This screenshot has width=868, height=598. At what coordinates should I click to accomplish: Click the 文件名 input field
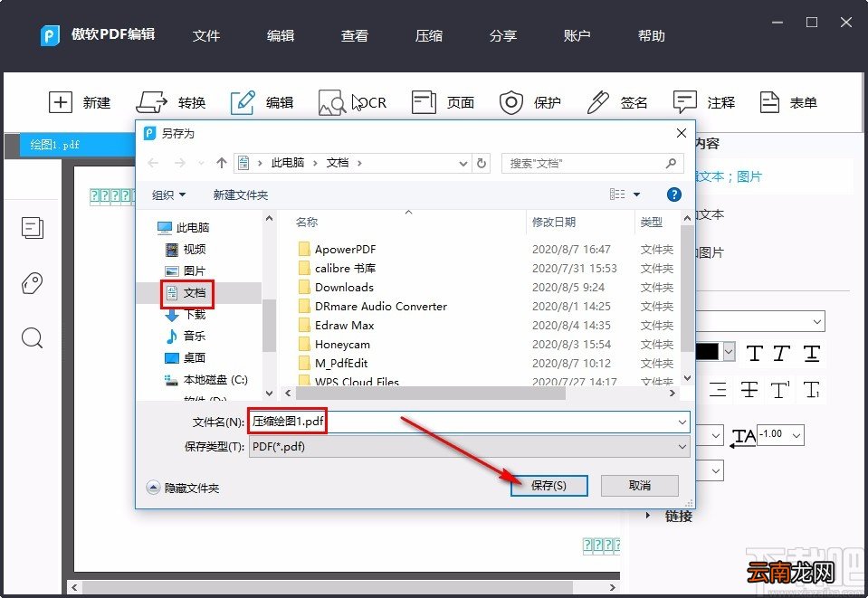tap(470, 422)
